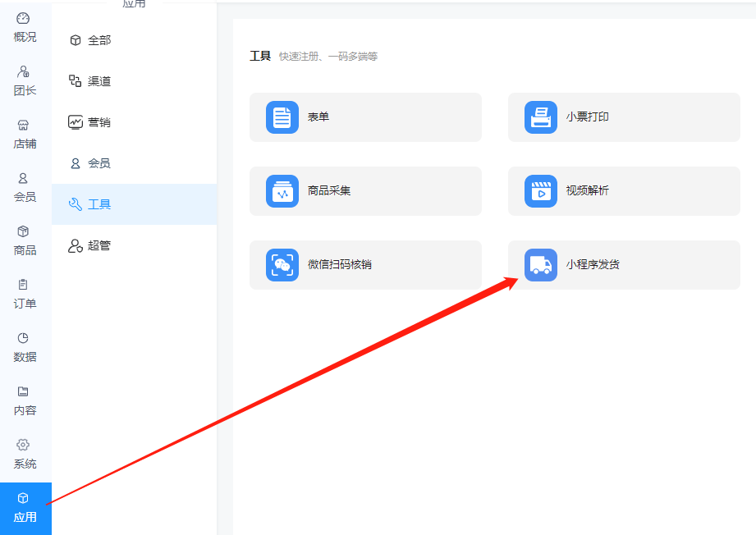Open the 商品采集 tool card label
Image resolution: width=756 pixels, height=535 pixels.
[329, 191]
